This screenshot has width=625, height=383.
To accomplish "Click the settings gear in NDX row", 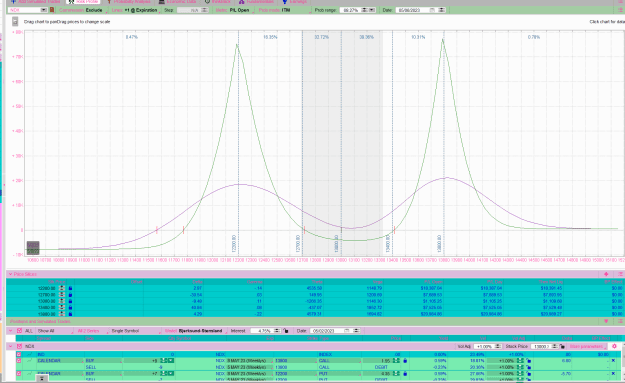I will coord(614,346).
